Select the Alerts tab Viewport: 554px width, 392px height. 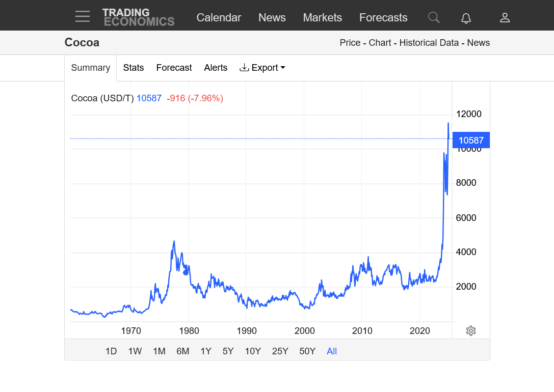216,68
